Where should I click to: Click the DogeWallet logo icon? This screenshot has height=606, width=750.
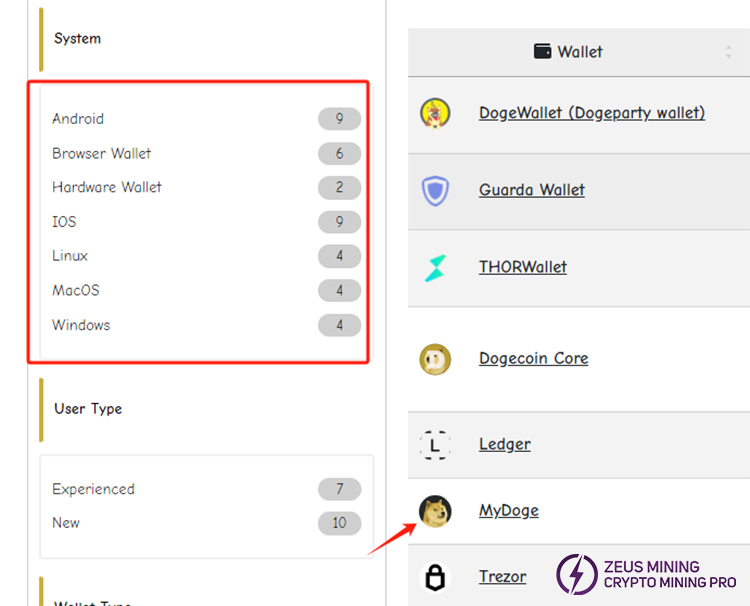coord(435,113)
